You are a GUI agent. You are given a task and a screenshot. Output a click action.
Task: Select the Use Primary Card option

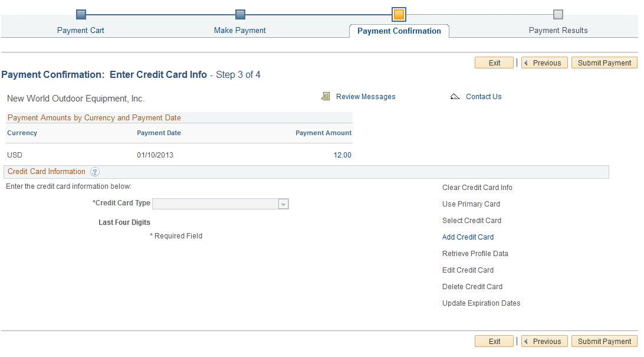(471, 204)
